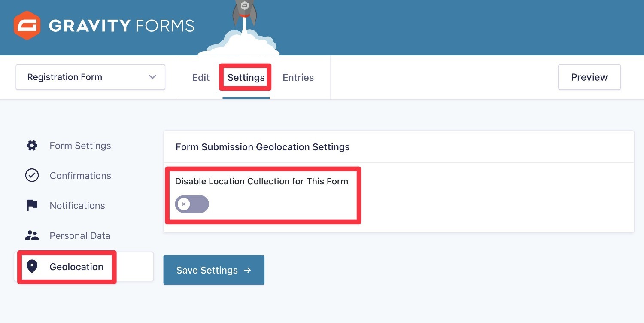Select Confirmations from the sidebar menu
Screen dimensions: 644x323
tap(80, 175)
